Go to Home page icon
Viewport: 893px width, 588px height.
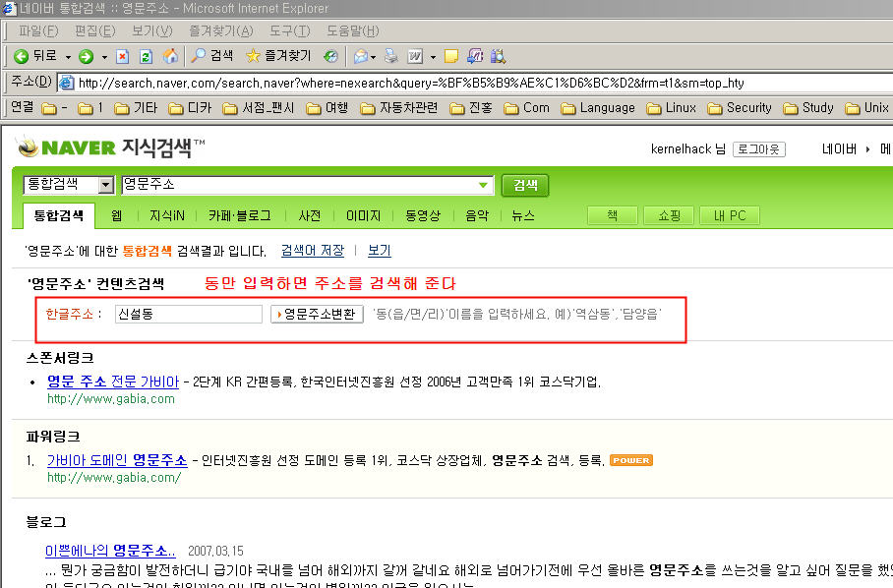click(x=170, y=56)
